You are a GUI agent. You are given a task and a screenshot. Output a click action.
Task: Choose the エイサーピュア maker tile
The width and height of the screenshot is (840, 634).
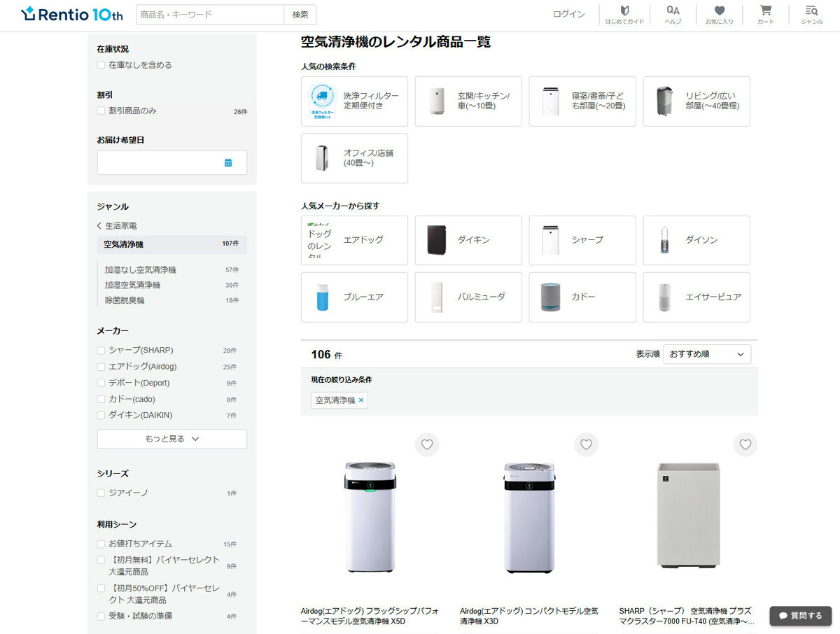696,297
